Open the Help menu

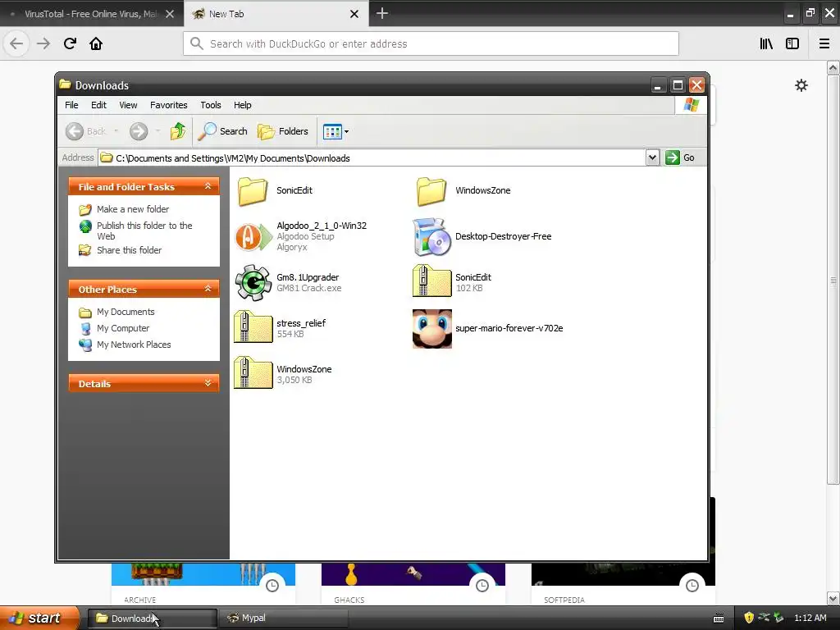click(x=242, y=105)
